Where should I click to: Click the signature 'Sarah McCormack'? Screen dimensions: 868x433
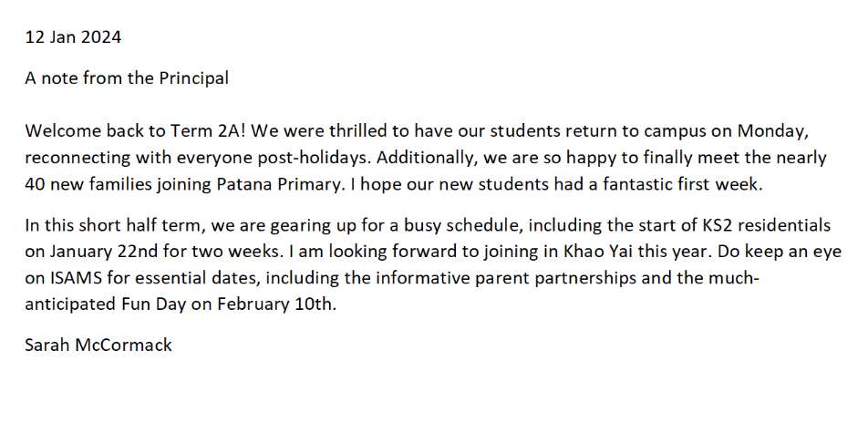(x=98, y=345)
